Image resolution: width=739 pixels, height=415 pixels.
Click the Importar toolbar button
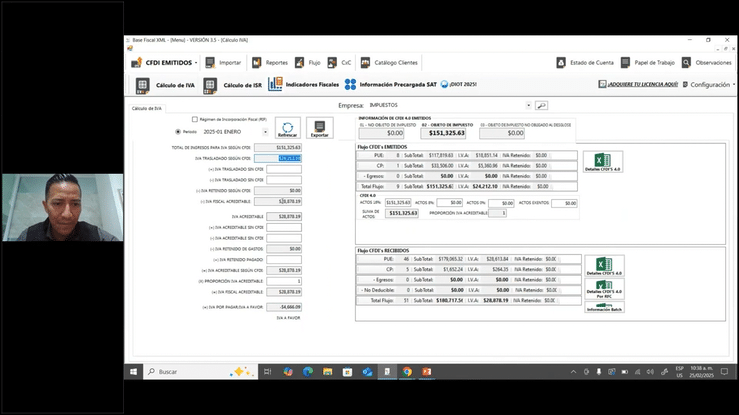pyautogui.click(x=223, y=63)
